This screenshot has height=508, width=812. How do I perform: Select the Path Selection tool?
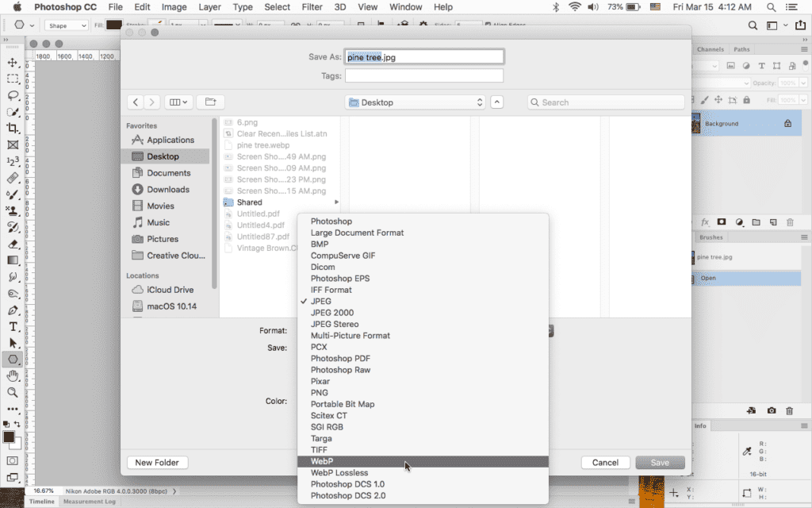[13, 343]
